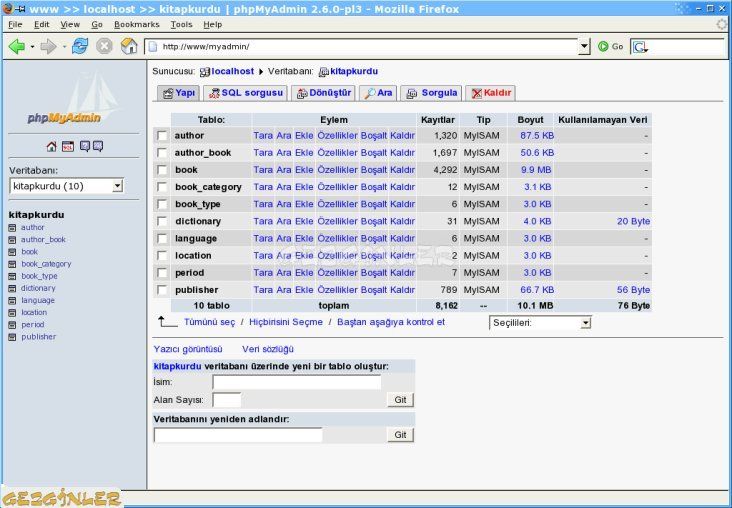The width and height of the screenshot is (732, 508).
Task: Click the red Kaldır tab
Action: 491,93
